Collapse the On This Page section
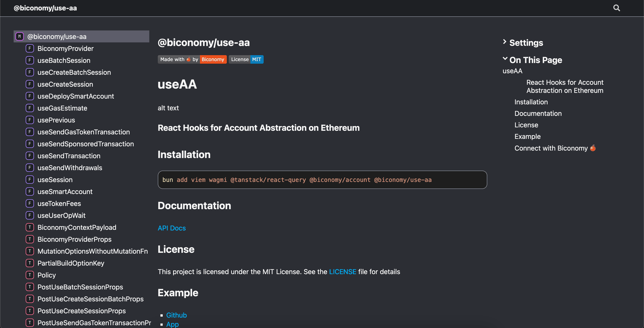Screen dimensions: 644x328 pos(505,59)
